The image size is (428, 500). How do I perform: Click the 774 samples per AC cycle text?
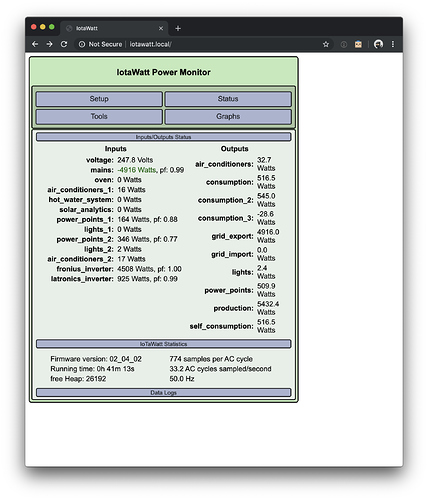click(x=211, y=359)
